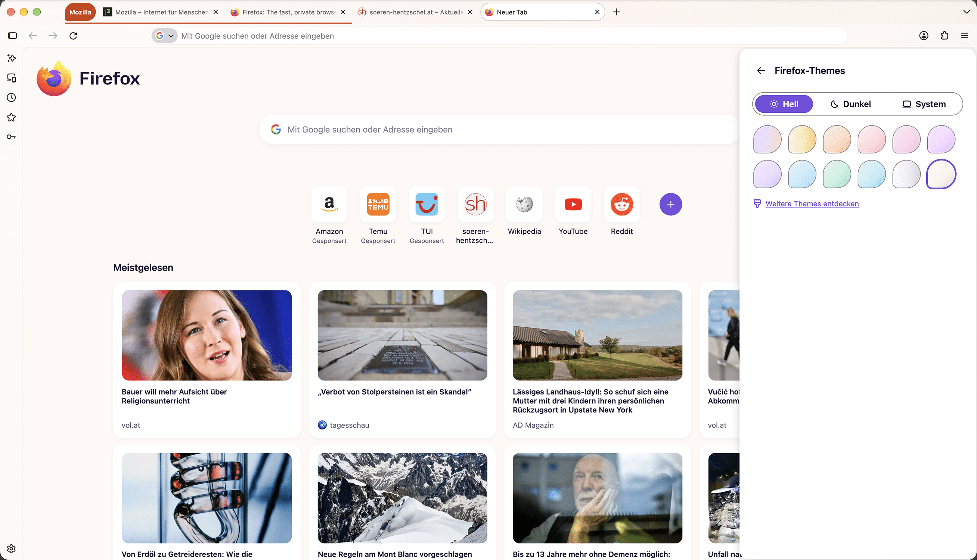The height and width of the screenshot is (560, 977).
Task: Open passwords key sidebar icon
Action: click(12, 137)
